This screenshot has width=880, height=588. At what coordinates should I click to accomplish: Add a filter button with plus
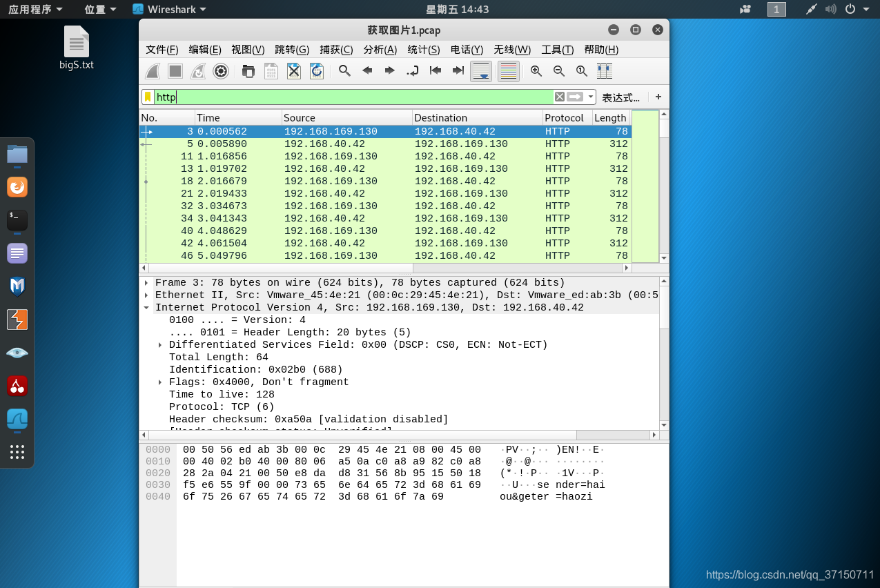point(658,97)
